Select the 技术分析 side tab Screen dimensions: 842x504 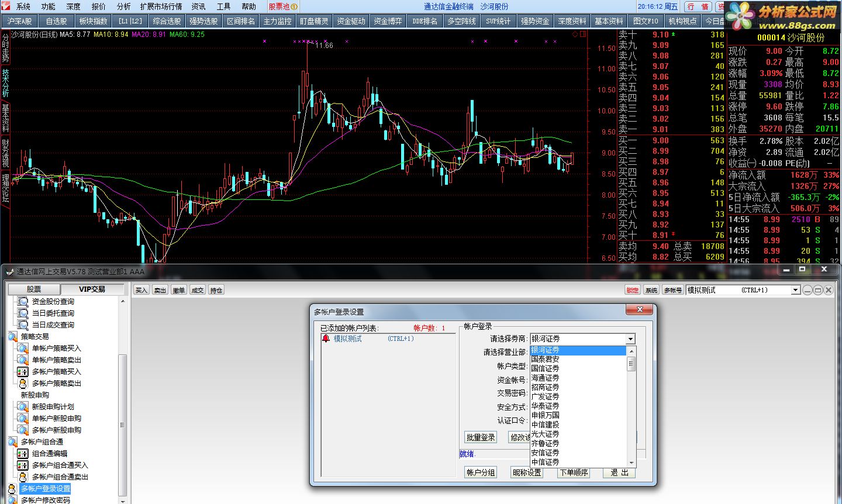pyautogui.click(x=5, y=83)
